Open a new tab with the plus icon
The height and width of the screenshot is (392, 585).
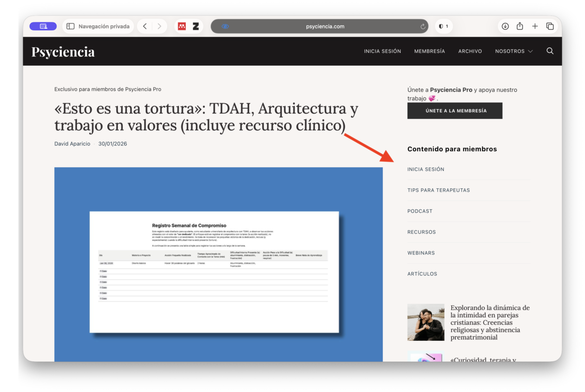pos(535,26)
